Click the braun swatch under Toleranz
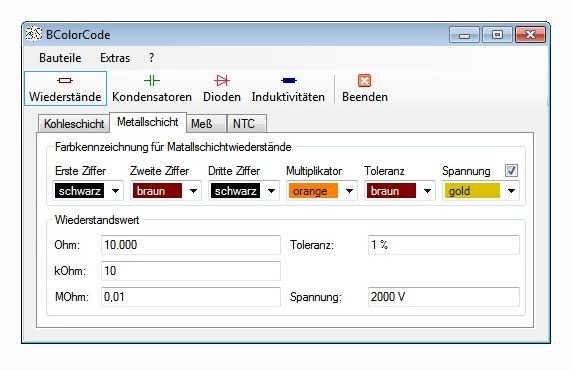This screenshot has width=572, height=370. (x=391, y=191)
